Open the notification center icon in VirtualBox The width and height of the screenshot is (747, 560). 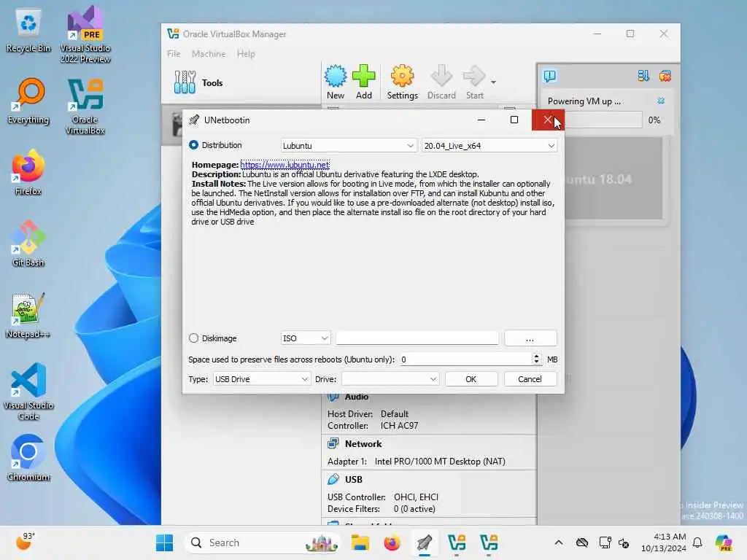coord(550,76)
